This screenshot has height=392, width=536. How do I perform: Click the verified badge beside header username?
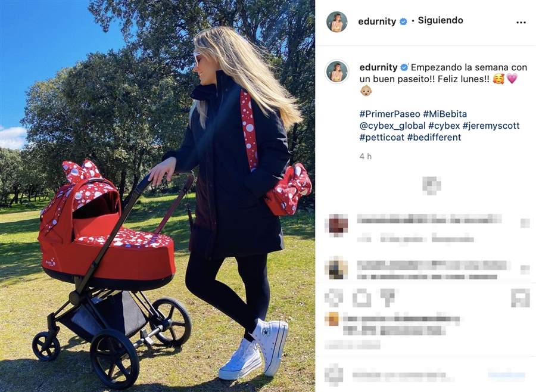403,21
